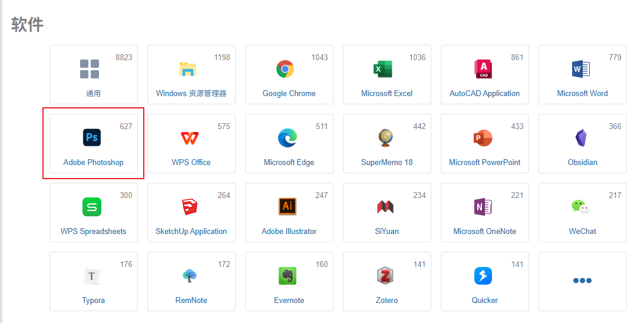The height and width of the screenshot is (323, 644).
Task: Choose the WPS Office icon
Action: coord(190,138)
